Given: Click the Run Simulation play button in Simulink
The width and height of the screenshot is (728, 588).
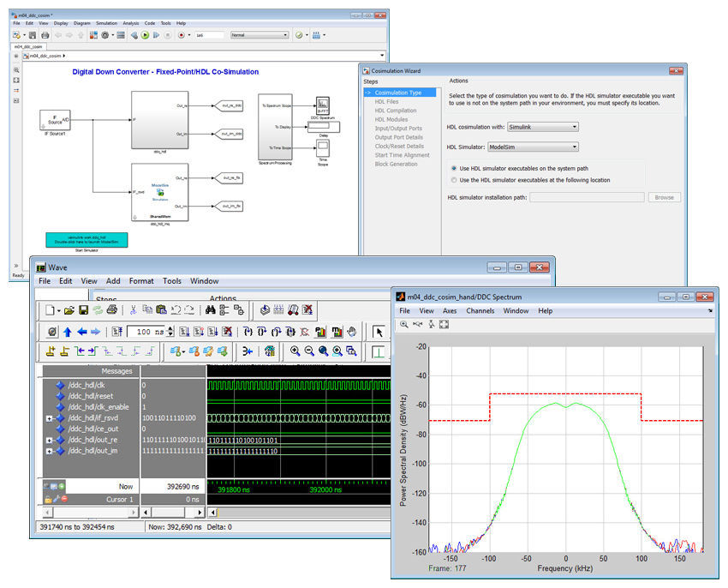Looking at the screenshot, I should click(x=144, y=35).
